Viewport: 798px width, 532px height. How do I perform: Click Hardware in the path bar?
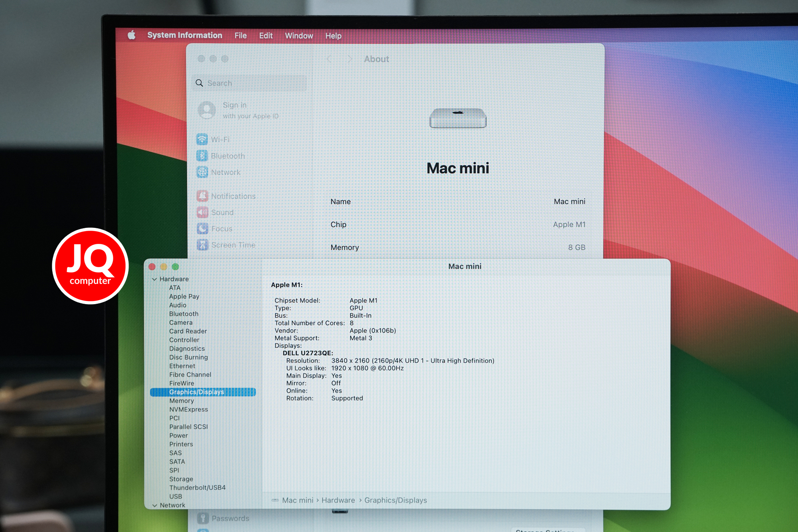(x=338, y=500)
